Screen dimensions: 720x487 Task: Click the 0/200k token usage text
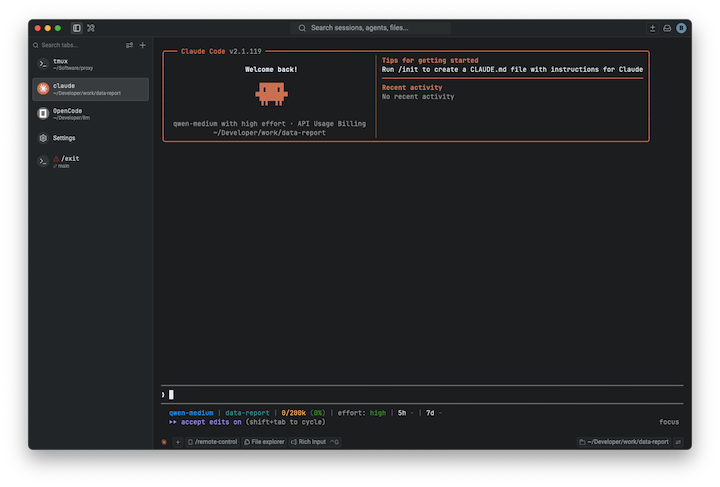tap(293, 413)
